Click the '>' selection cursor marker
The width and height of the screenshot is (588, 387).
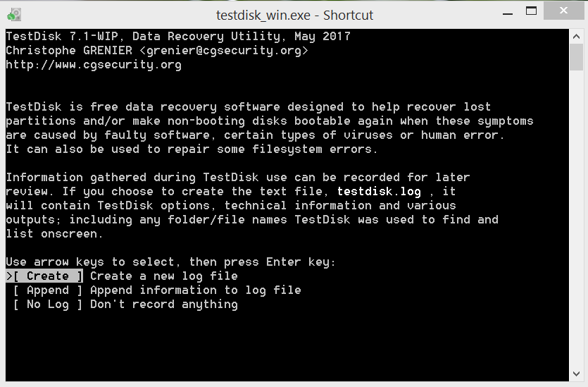(9, 276)
